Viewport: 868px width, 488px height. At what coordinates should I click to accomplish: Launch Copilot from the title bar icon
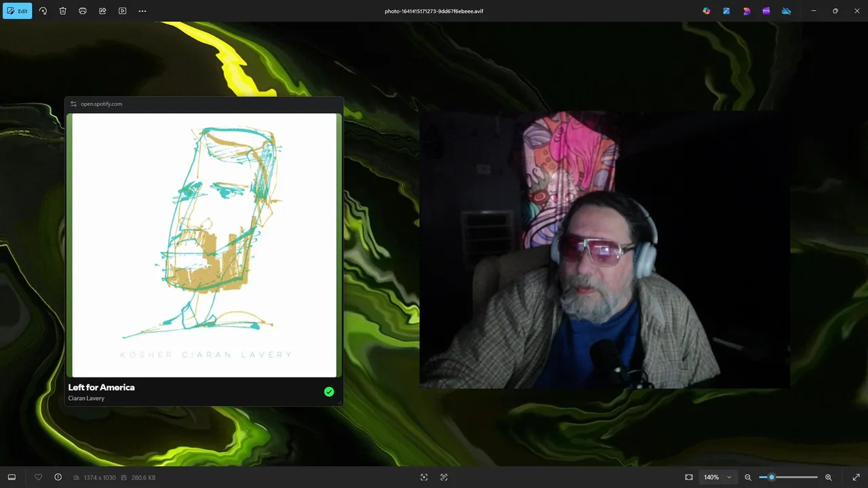coord(707,11)
